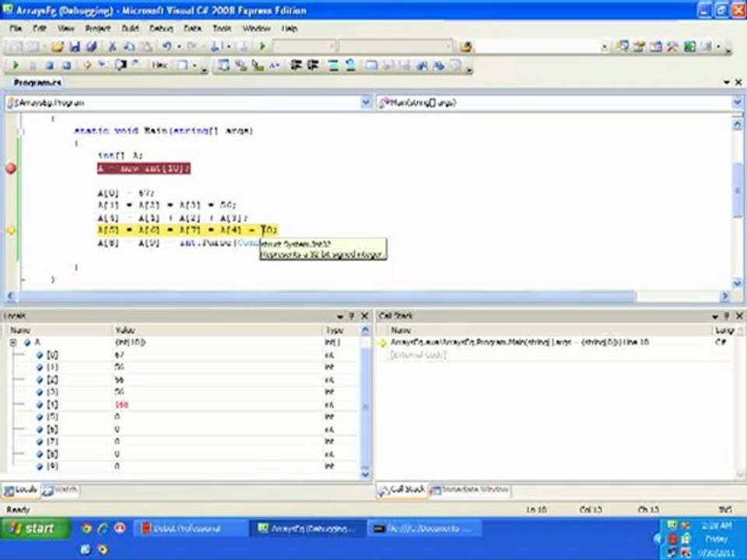This screenshot has height=560, width=747.
Task: Click the code editor horizontal scrollbar
Action: tap(327, 296)
